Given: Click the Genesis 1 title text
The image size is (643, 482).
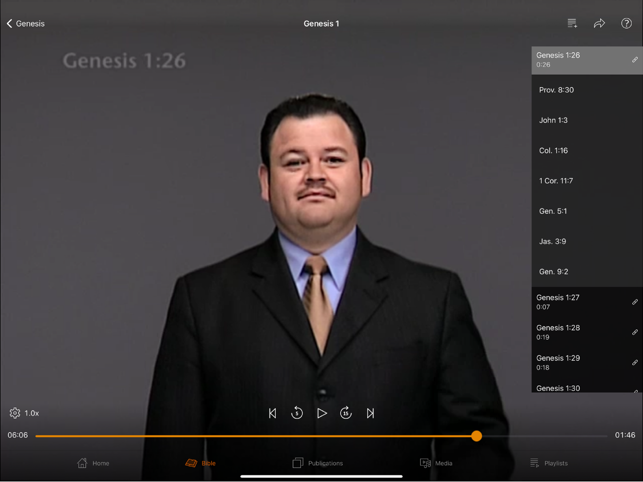Looking at the screenshot, I should (321, 24).
